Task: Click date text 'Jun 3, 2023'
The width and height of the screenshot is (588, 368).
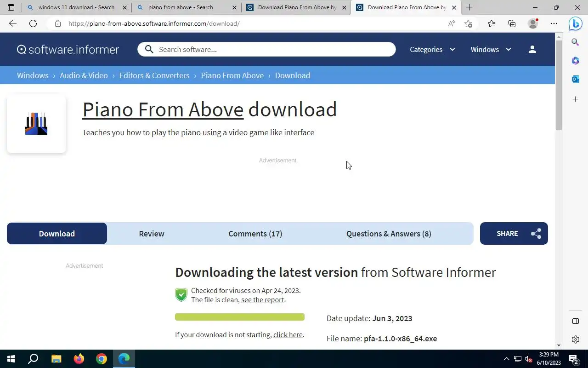Action: tap(392, 318)
